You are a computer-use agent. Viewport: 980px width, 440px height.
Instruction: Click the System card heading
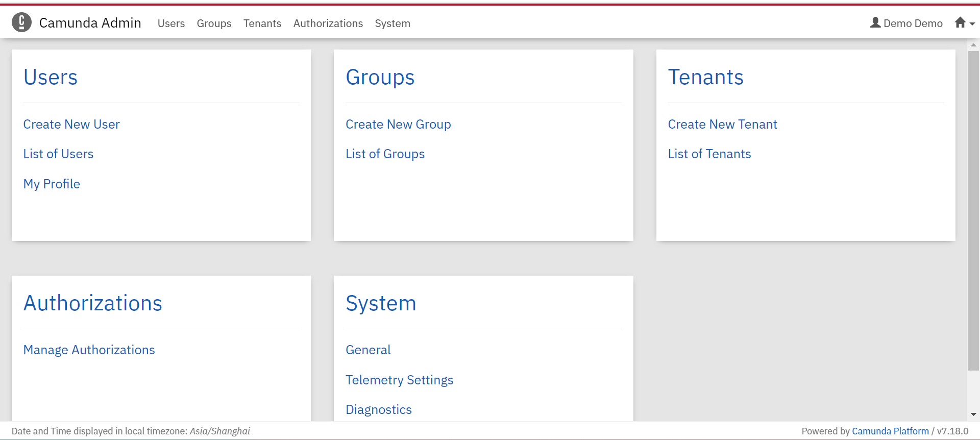point(381,304)
